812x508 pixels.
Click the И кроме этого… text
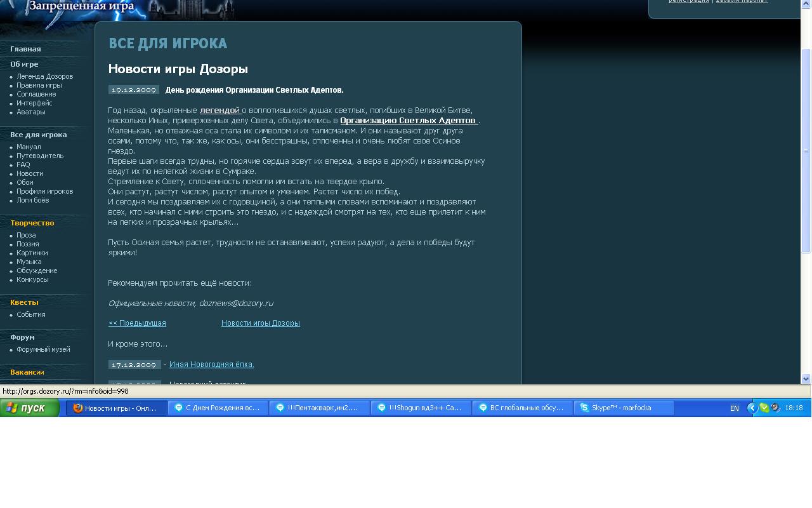[x=138, y=344]
